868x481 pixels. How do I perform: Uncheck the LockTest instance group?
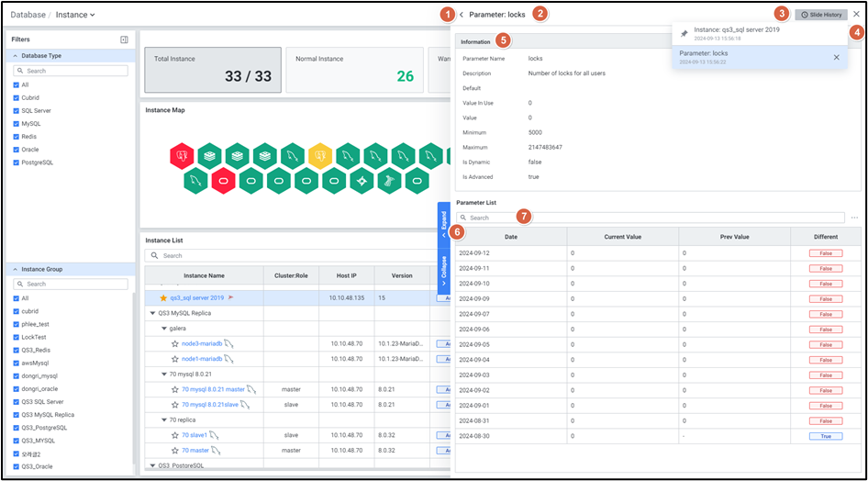[16, 337]
